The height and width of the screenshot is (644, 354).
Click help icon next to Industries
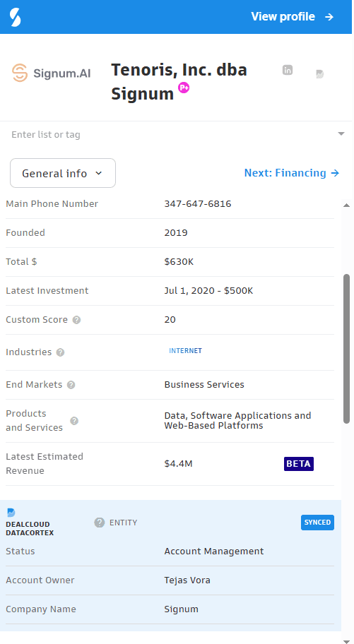pyautogui.click(x=61, y=352)
